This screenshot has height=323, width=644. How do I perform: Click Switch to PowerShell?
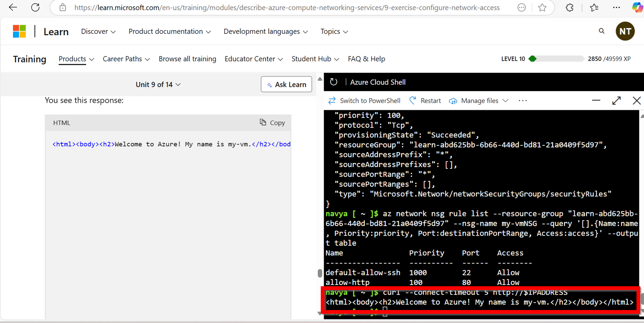(364, 101)
